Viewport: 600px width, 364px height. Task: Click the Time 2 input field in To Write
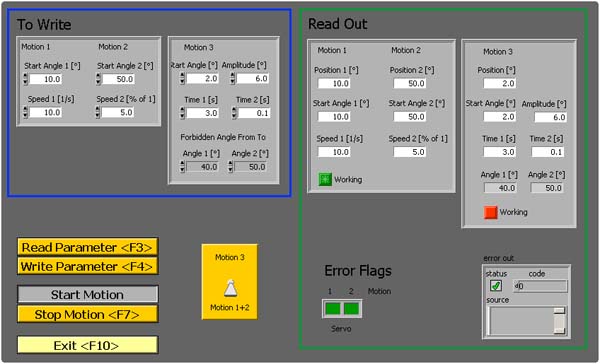click(x=254, y=113)
